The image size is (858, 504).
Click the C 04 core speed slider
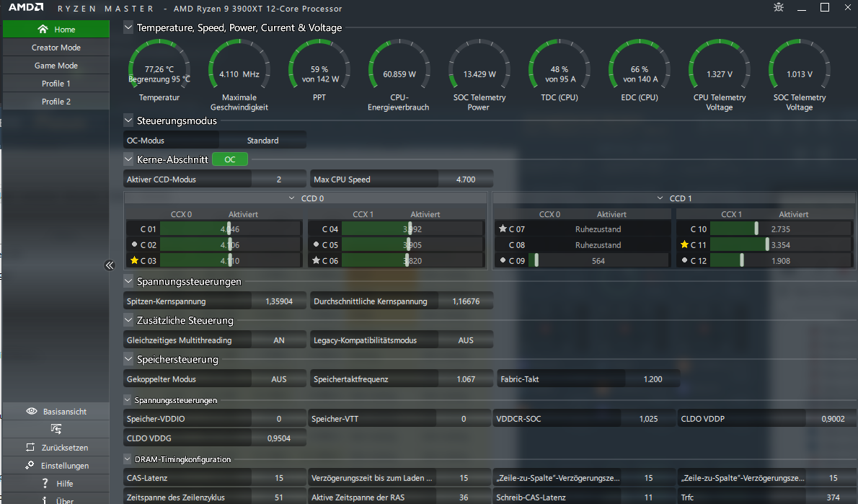tap(412, 229)
